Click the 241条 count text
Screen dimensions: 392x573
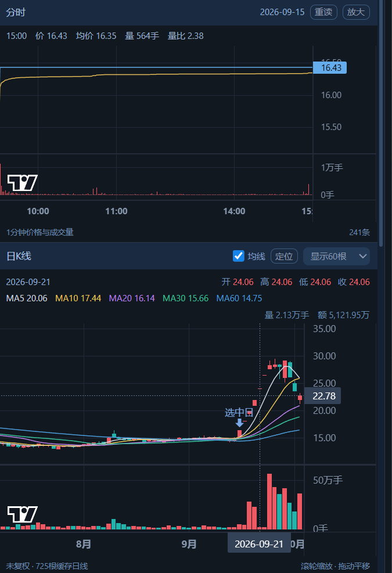tap(359, 232)
